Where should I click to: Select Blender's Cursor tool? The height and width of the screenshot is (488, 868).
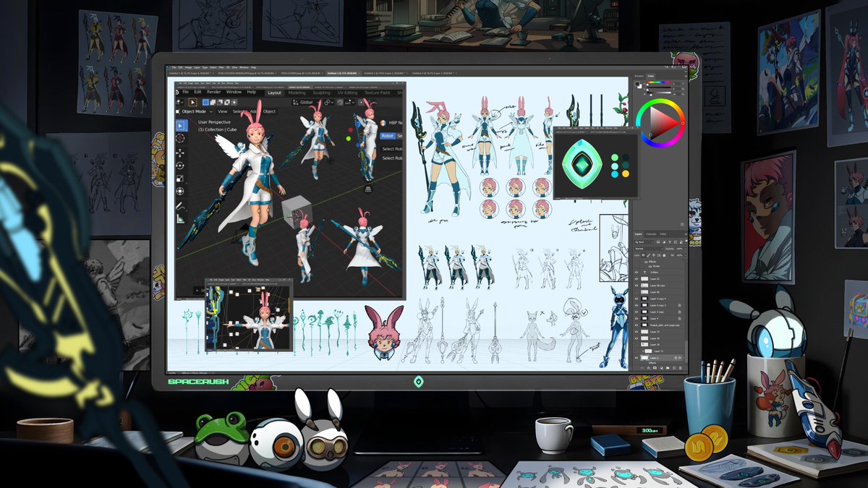pyautogui.click(x=181, y=140)
